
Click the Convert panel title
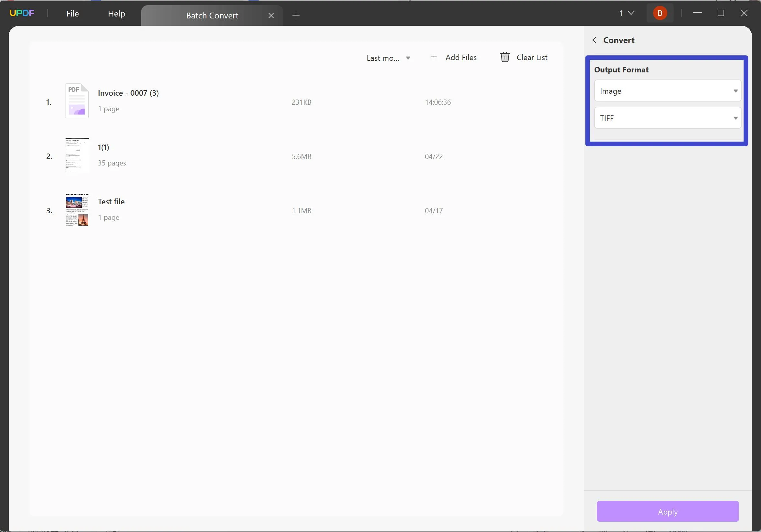tap(618, 40)
